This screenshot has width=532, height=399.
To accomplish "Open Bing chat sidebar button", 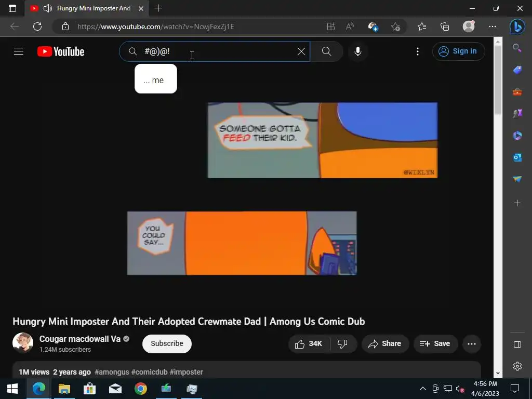I will (x=517, y=26).
